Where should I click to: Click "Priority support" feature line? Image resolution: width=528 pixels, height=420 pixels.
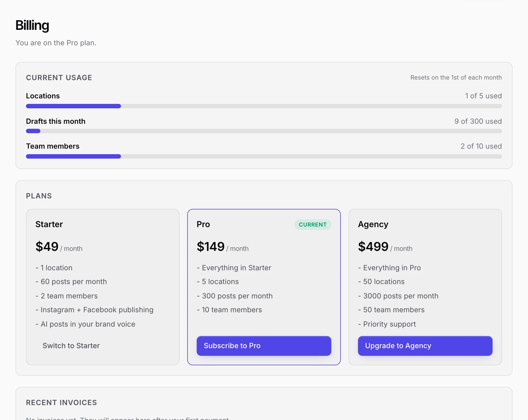(387, 324)
